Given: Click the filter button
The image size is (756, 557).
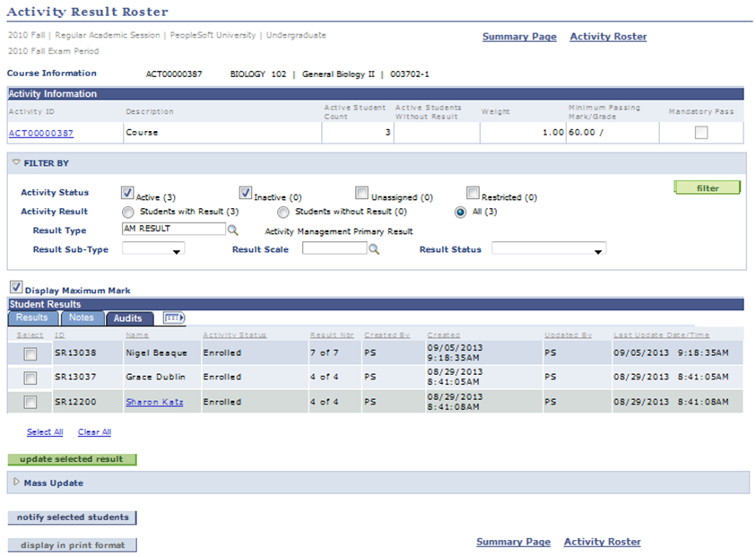Looking at the screenshot, I should (x=707, y=187).
